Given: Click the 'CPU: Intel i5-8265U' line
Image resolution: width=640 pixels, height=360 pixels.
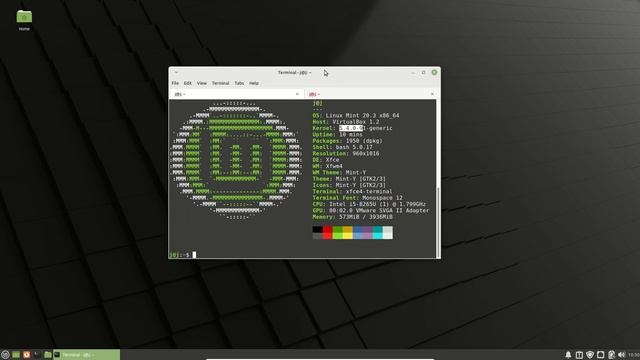Looking at the screenshot, I should [369, 204].
